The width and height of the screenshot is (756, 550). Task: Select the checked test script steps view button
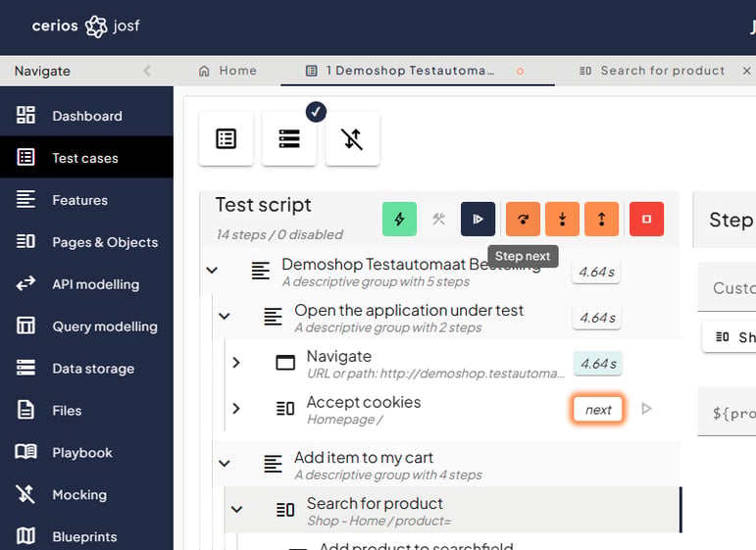pos(289,139)
